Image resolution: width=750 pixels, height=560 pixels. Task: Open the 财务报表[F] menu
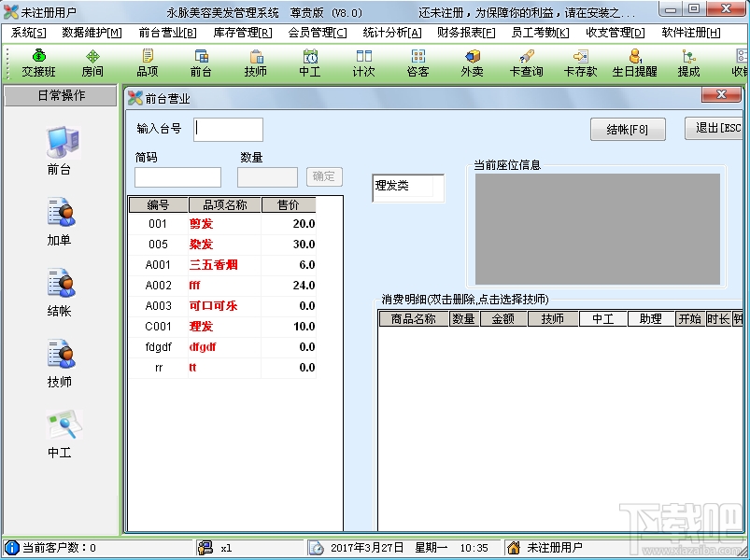466,33
